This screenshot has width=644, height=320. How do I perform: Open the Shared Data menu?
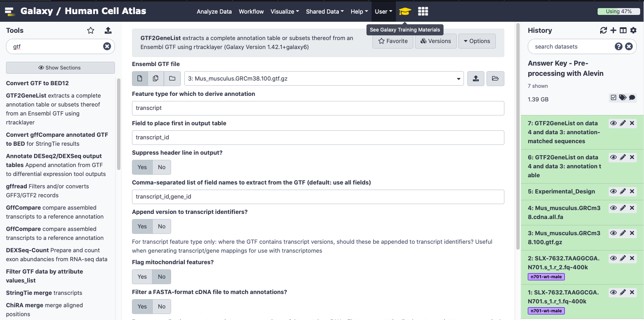click(325, 12)
